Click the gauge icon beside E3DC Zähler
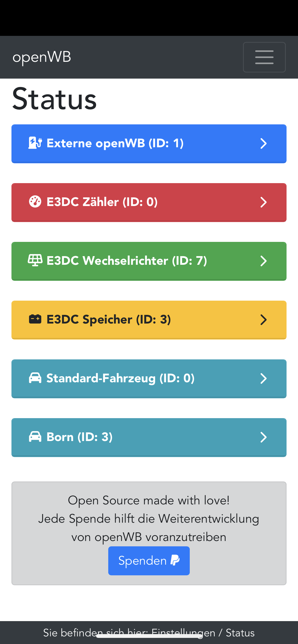Image resolution: width=298 pixels, height=644 pixels. (35, 202)
